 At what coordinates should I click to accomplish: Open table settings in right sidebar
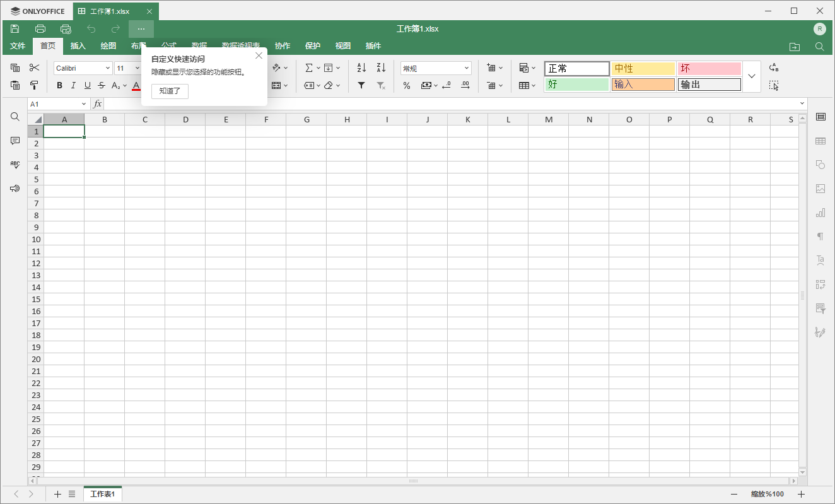[x=820, y=141]
